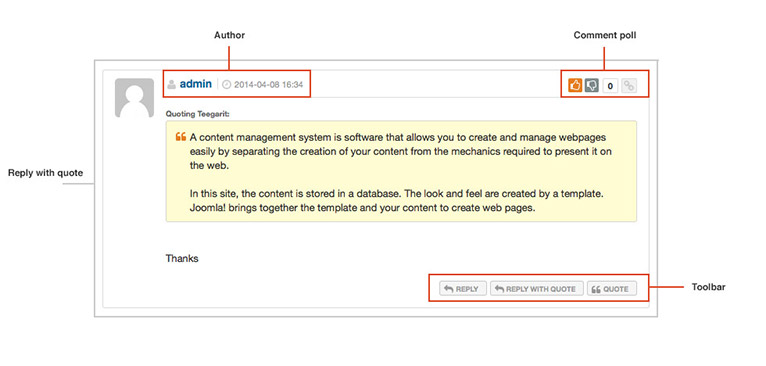Vote up with the orange thumbs-up icon
766x366 pixels.
pos(575,86)
